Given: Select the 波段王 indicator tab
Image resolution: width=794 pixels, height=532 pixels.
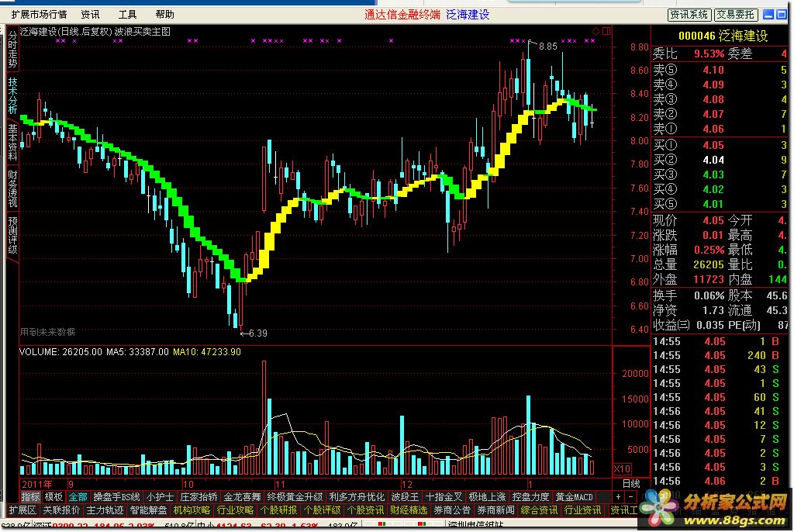Looking at the screenshot, I should (405, 497).
